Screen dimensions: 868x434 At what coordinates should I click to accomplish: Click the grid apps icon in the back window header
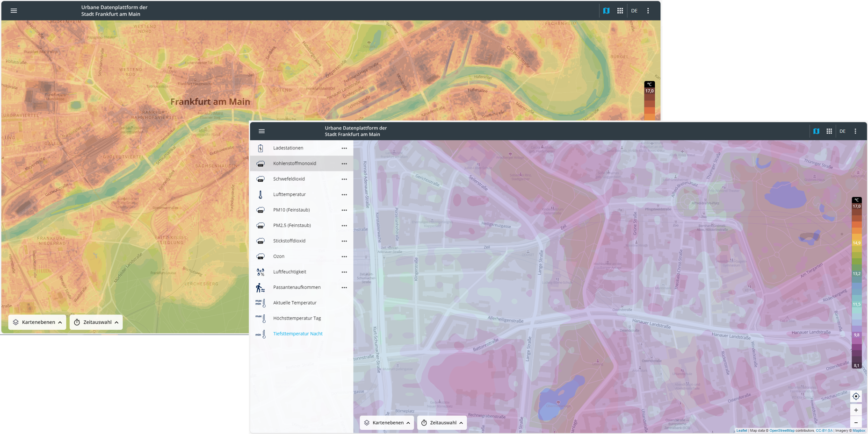pyautogui.click(x=620, y=11)
